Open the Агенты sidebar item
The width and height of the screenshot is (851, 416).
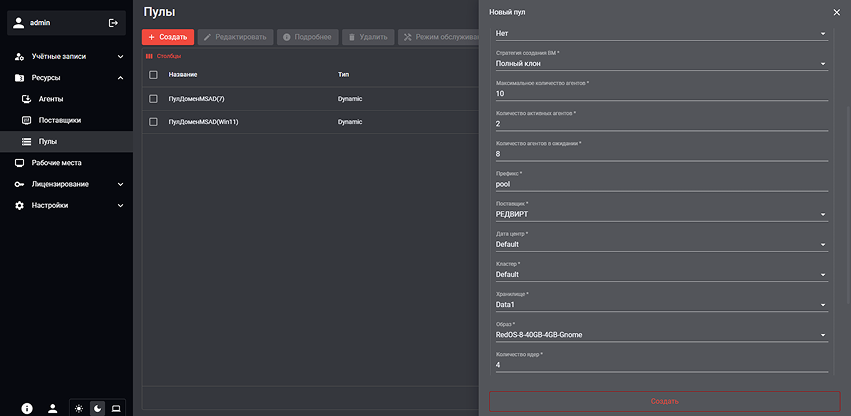(53, 99)
